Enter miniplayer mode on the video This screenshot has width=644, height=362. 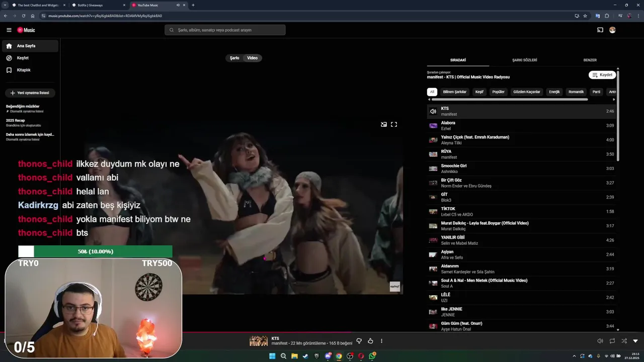click(x=384, y=124)
